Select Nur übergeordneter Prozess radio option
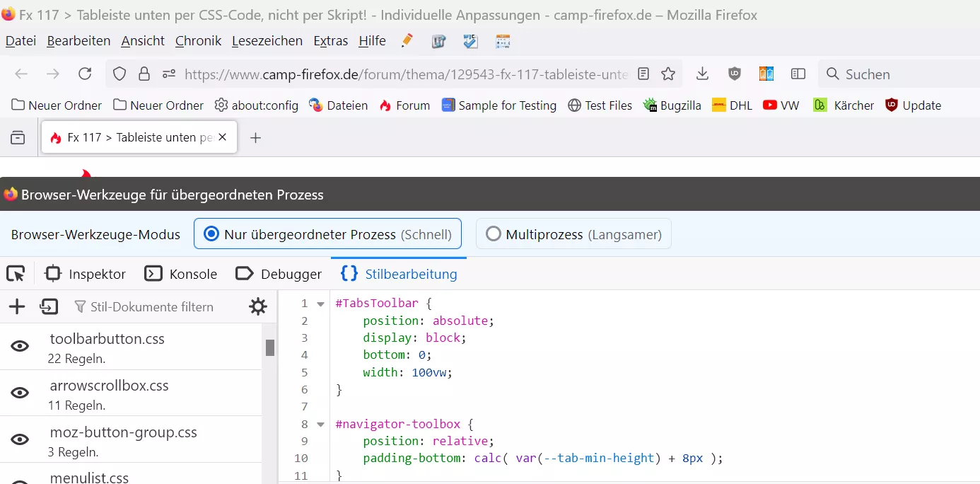 pyautogui.click(x=211, y=234)
